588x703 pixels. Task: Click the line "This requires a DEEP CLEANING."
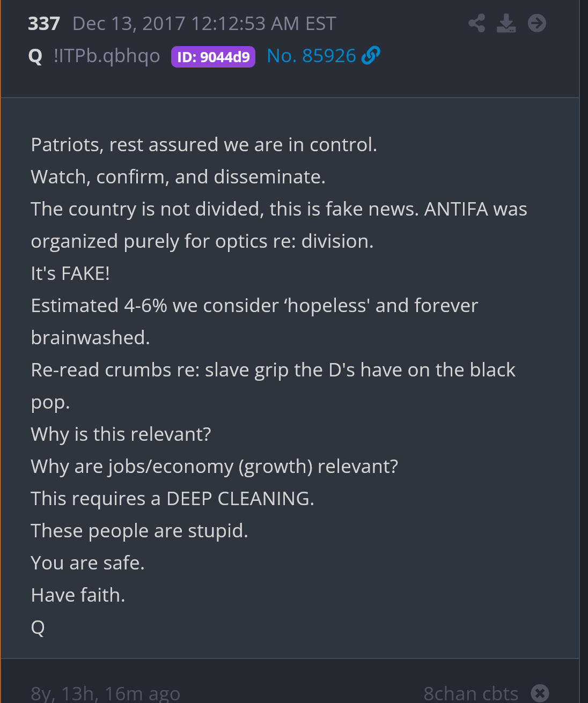pyautogui.click(x=172, y=499)
